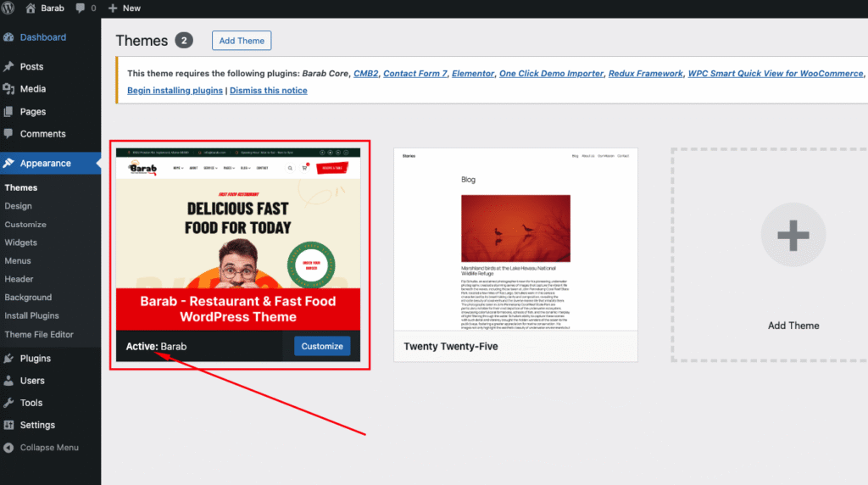
Task: Open the WordPress logo menu
Action: 8,8
